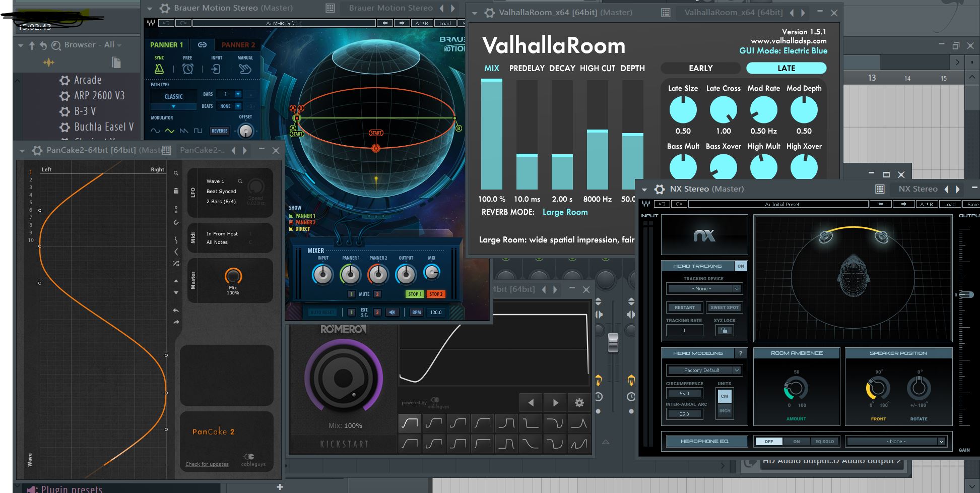
Task: Go to next Kickstart curve preset
Action: 555,403
